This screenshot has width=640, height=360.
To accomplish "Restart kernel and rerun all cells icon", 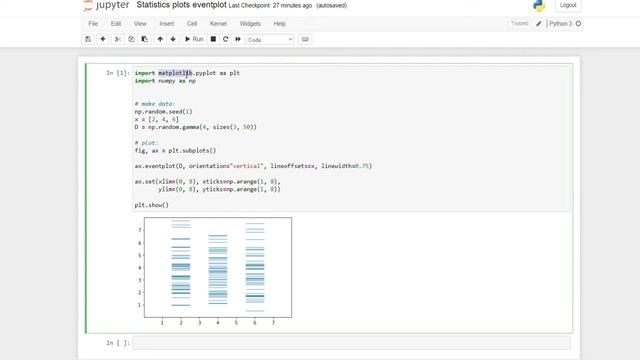I will pos(238,39).
